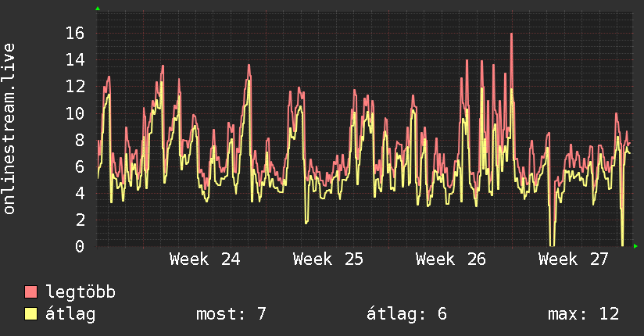Click the tallest pink peak near 16
644x336 pixels.
[x=511, y=34]
